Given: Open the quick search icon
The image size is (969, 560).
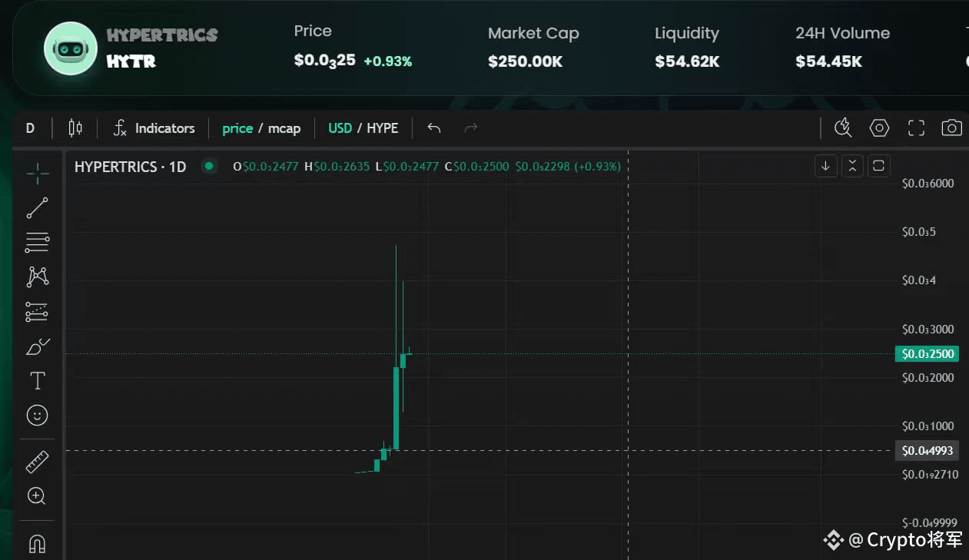Looking at the screenshot, I should [x=843, y=128].
